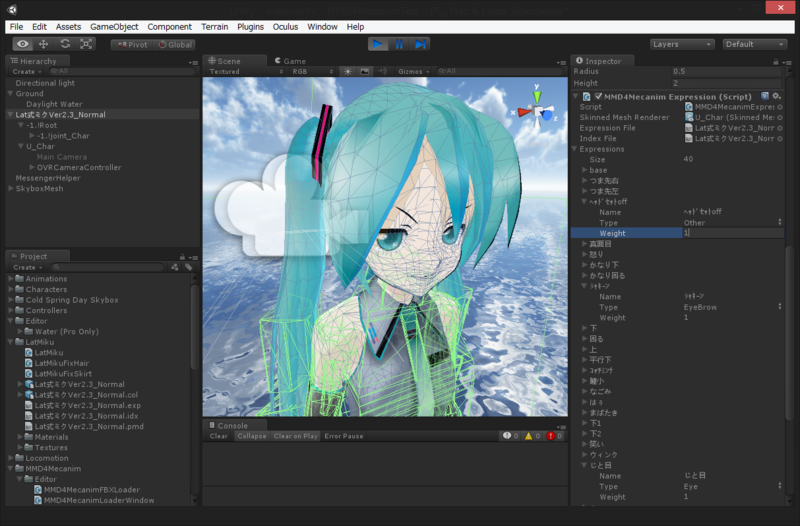
Task: Expand the base expression entry
Action: (585, 170)
